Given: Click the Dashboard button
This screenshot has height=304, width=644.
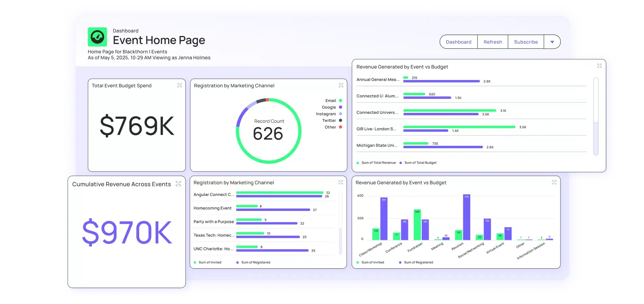Looking at the screenshot, I should pos(459,42).
